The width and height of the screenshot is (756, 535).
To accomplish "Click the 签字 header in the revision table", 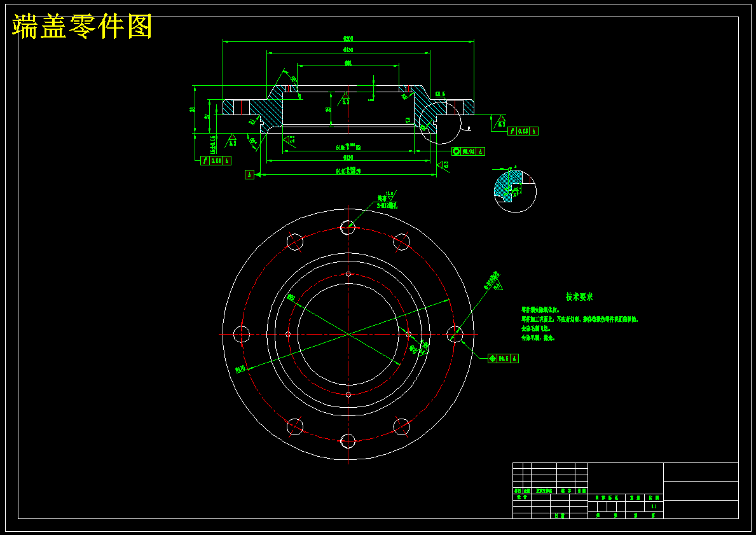I will tap(566, 490).
